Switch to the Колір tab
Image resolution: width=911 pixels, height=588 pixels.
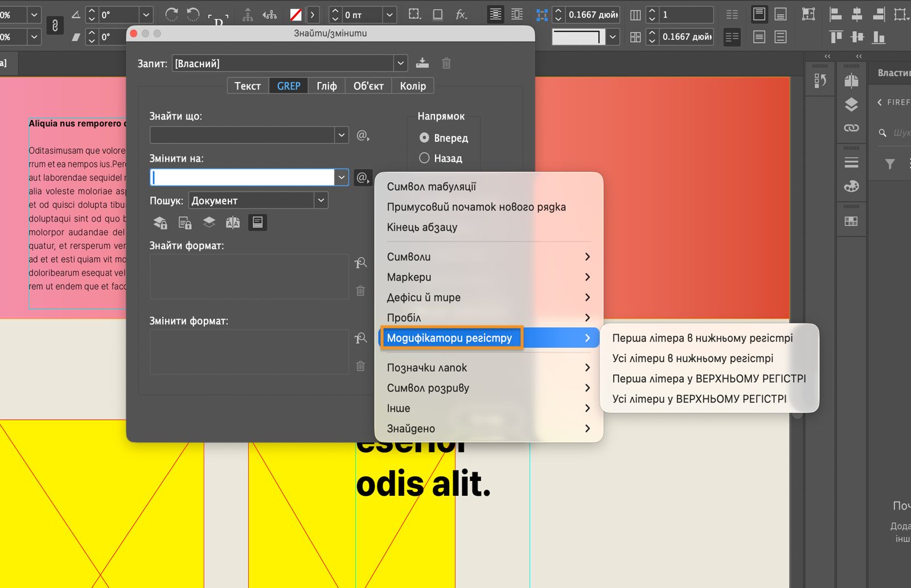413,86
